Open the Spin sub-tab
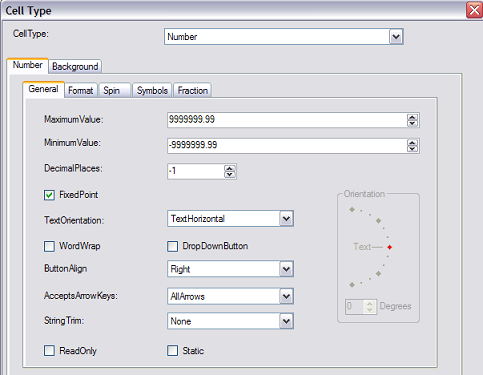Screen dimensions: 483x375 [114, 90]
